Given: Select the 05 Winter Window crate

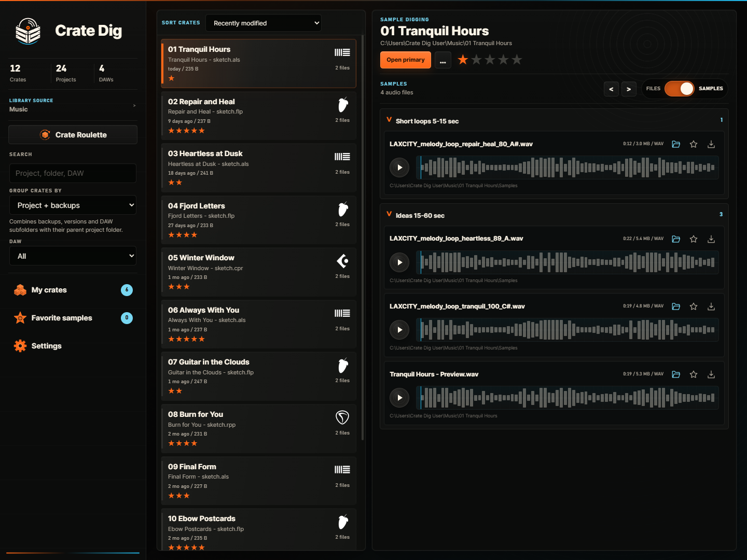Looking at the screenshot, I should click(x=259, y=272).
